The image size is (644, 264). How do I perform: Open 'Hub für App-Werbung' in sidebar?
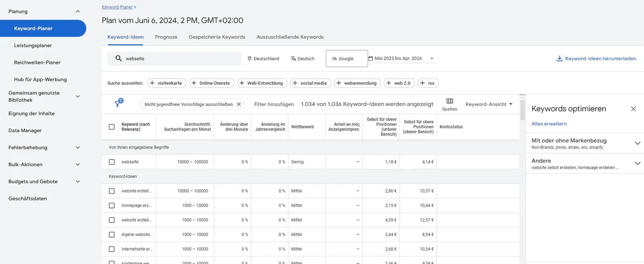click(x=40, y=80)
